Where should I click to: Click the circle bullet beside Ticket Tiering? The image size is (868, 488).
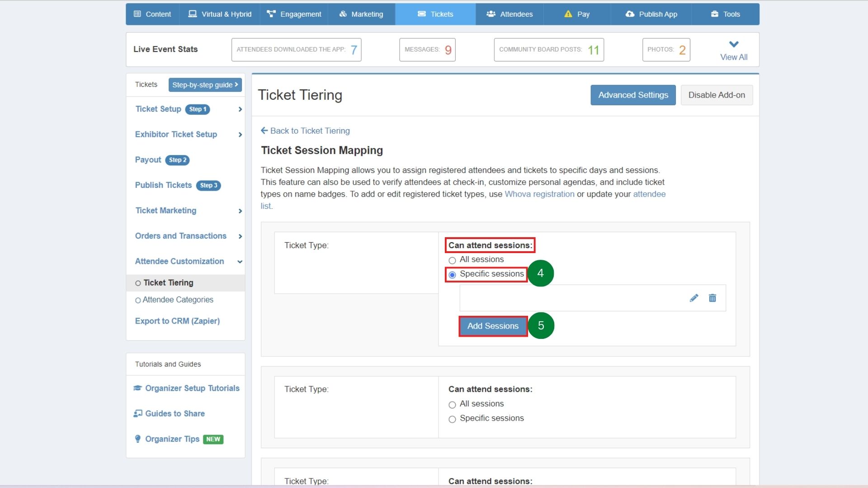138,283
